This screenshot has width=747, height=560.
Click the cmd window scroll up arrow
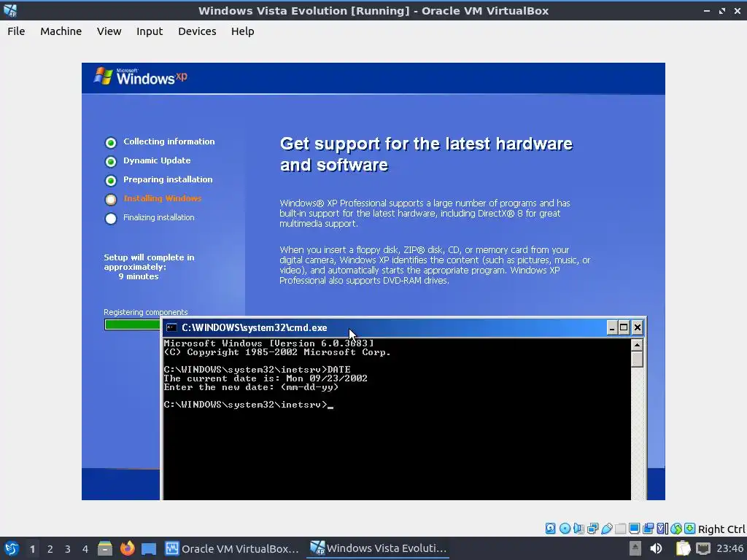[x=637, y=345]
